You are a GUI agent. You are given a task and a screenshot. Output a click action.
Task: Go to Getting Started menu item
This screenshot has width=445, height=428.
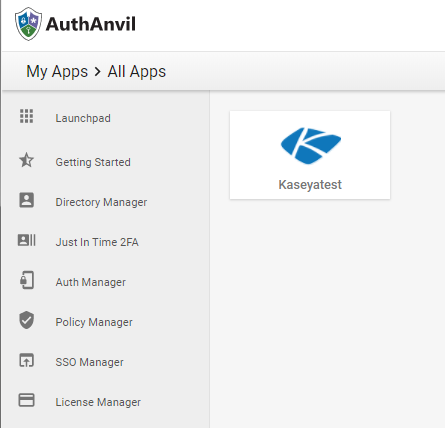[93, 162]
